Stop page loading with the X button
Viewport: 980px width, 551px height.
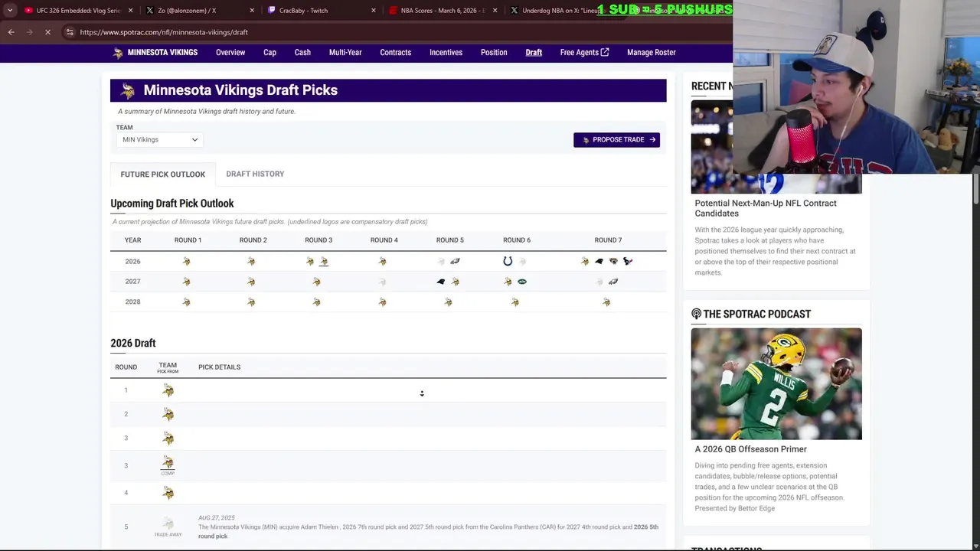47,32
